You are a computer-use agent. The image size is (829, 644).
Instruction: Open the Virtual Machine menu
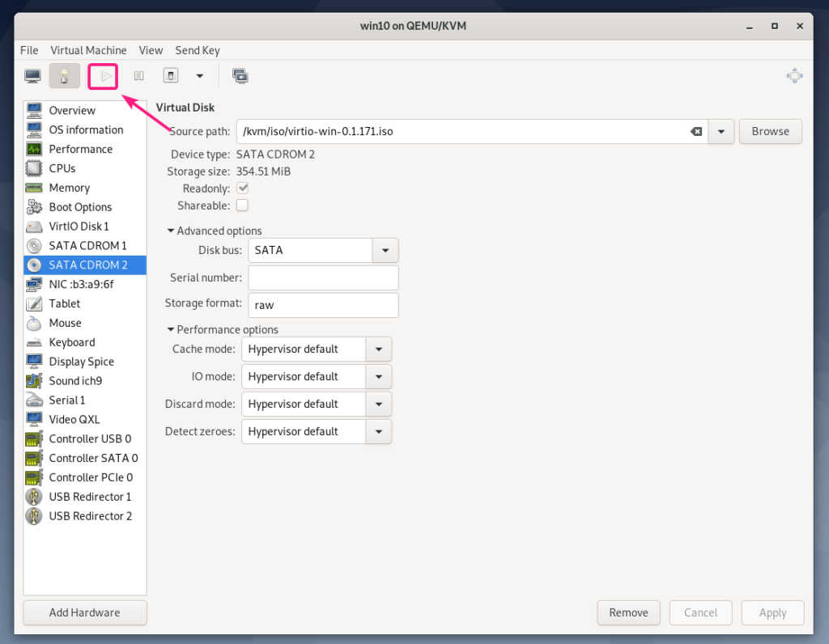(88, 50)
